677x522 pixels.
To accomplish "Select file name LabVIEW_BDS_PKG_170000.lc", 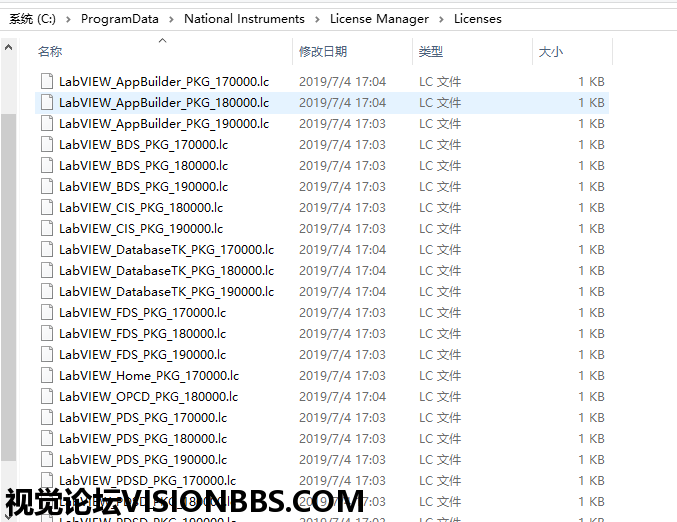I will tap(143, 145).
